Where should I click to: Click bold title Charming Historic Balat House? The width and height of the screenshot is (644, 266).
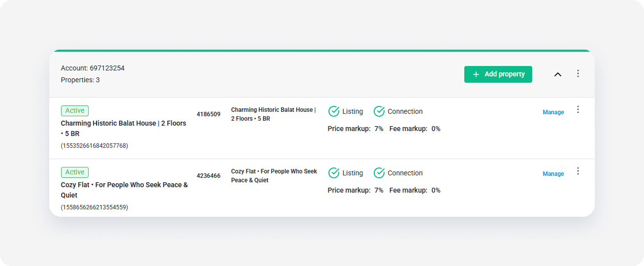124,129
